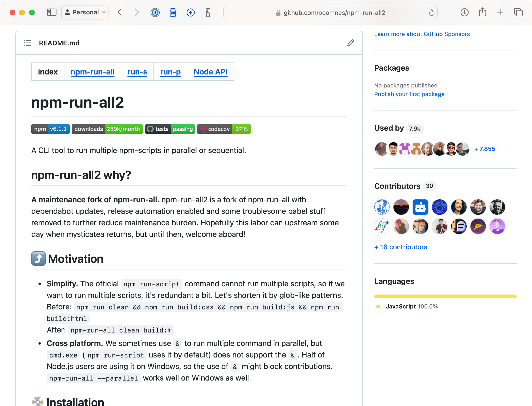Click the + 7,855 dependents link
The width and height of the screenshot is (532, 406).
(x=485, y=149)
